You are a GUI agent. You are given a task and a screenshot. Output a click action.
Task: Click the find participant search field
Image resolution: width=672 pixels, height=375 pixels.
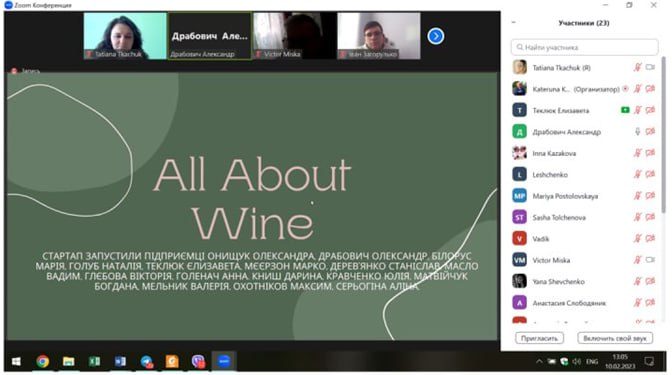(x=584, y=47)
